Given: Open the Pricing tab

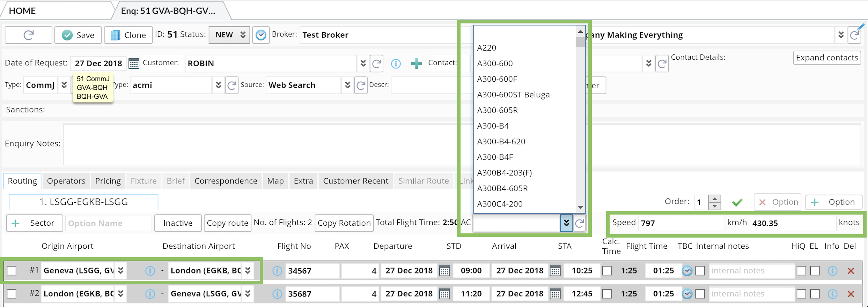Looking at the screenshot, I should pos(108,181).
